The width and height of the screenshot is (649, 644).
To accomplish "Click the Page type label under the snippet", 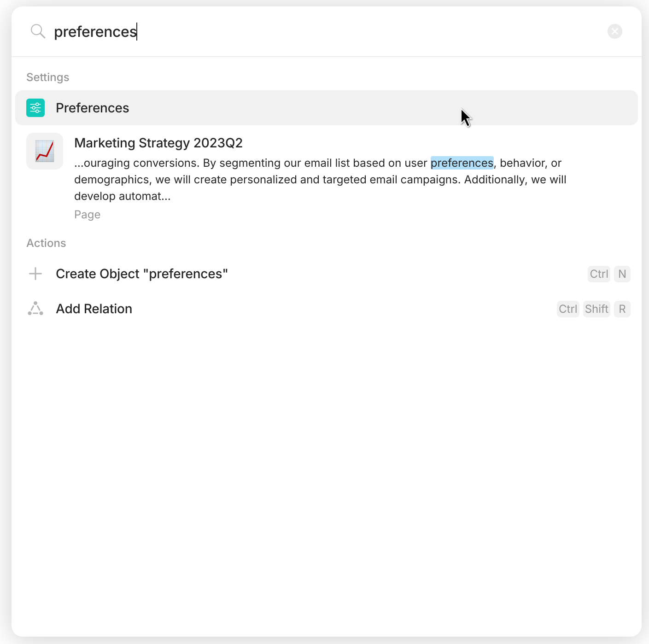I will (88, 215).
